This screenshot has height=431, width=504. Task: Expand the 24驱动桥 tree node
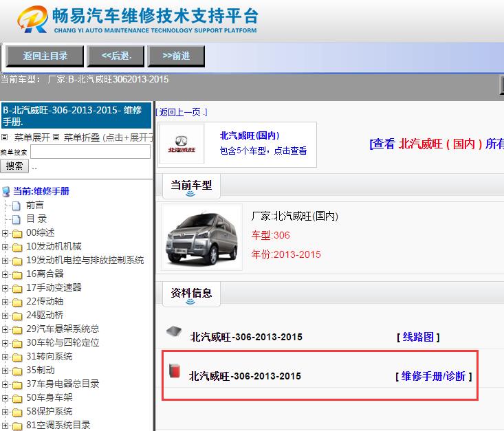pyautogui.click(x=5, y=316)
